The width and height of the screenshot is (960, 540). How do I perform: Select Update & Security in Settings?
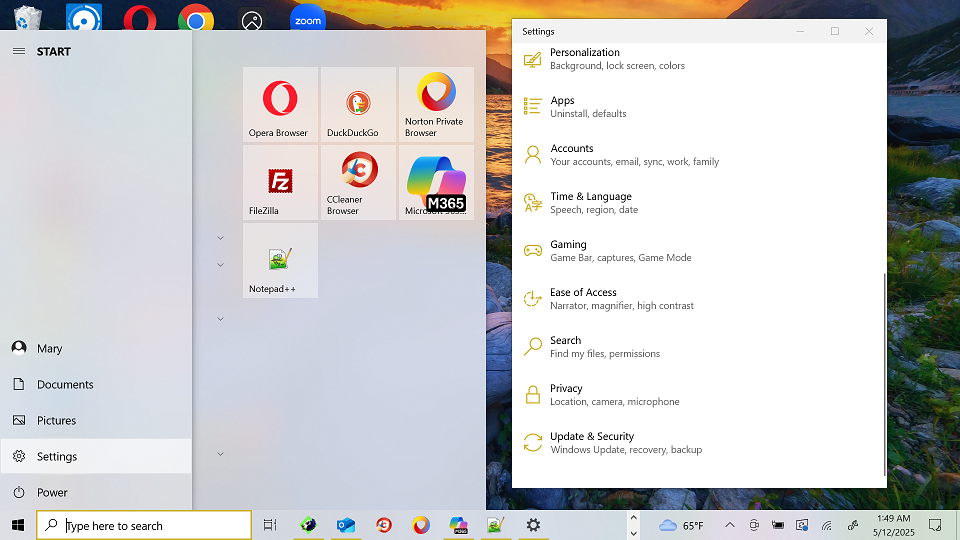point(592,442)
